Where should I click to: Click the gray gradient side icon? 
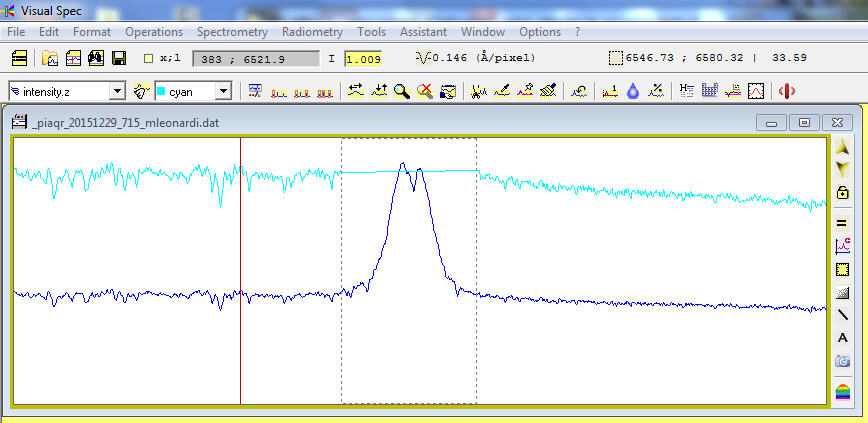tap(842, 293)
